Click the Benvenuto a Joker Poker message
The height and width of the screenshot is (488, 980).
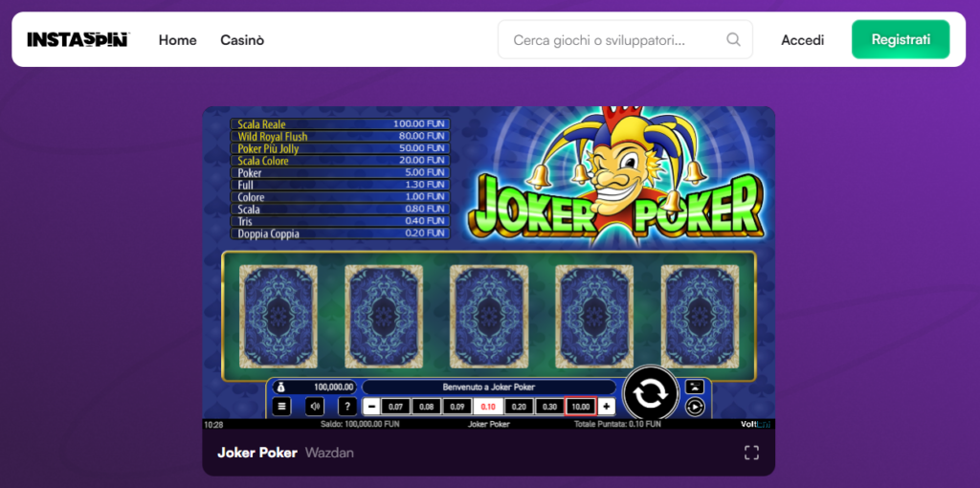coord(489,387)
